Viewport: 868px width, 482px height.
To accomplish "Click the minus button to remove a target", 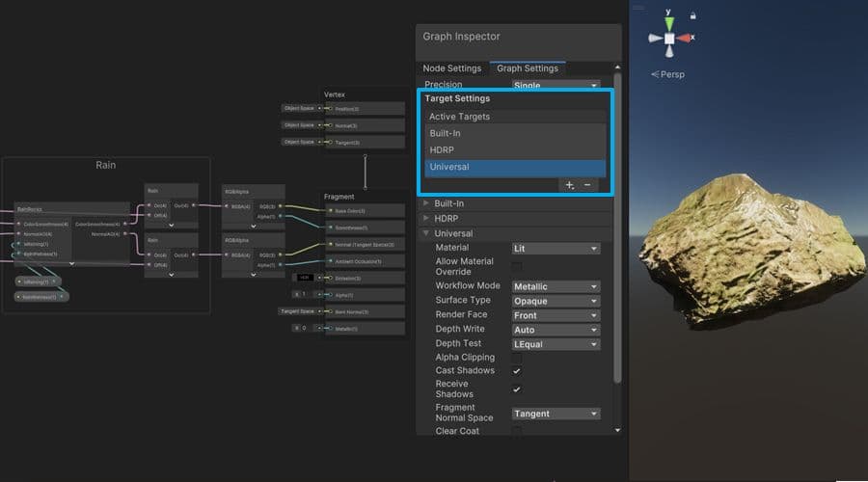I will click(587, 184).
